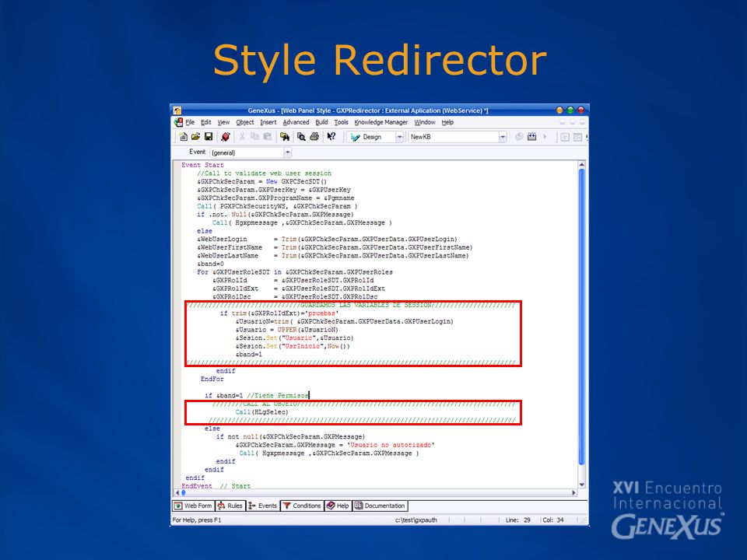
Task: Open the Edit menu
Action: (x=205, y=122)
